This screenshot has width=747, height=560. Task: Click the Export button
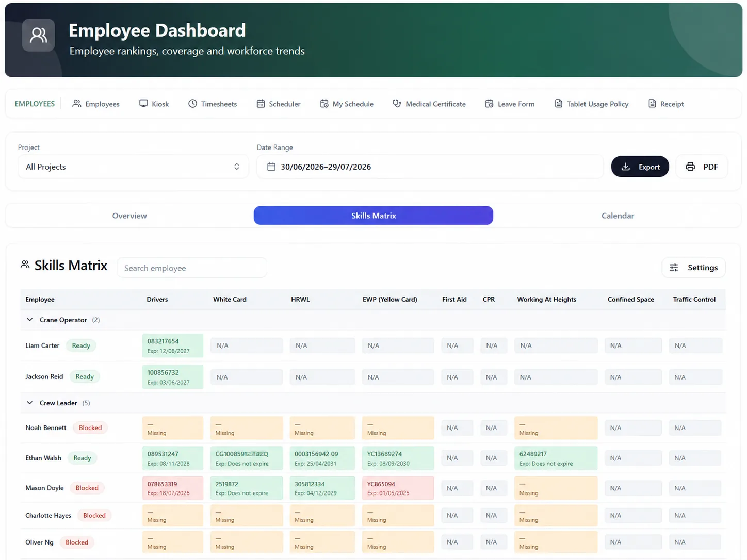640,167
